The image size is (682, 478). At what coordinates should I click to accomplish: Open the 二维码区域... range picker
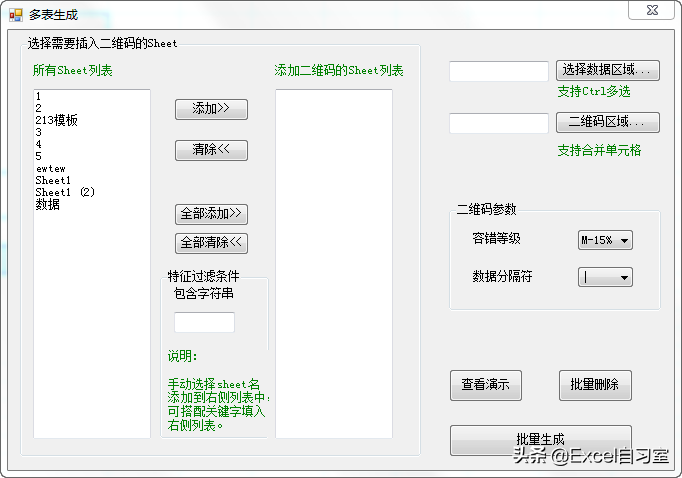point(608,122)
